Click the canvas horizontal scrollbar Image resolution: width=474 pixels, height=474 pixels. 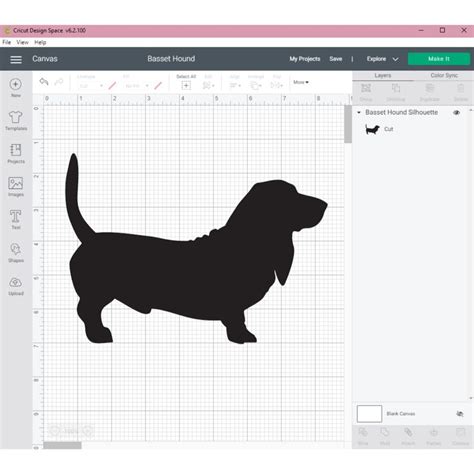(x=62, y=445)
